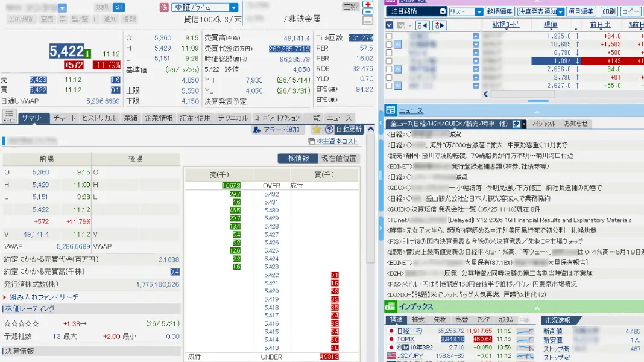Click the previous group G-left arrow icon

click(422, 25)
